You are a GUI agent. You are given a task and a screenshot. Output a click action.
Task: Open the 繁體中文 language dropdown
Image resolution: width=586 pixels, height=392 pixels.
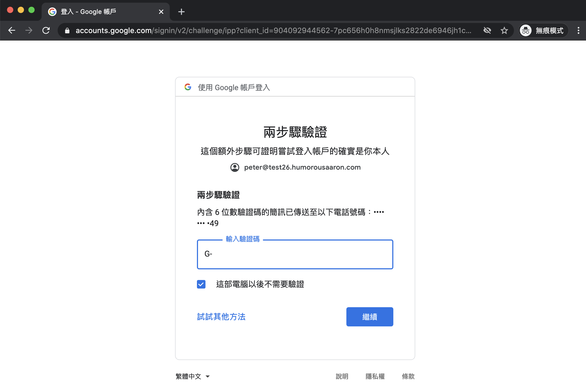pyautogui.click(x=193, y=376)
